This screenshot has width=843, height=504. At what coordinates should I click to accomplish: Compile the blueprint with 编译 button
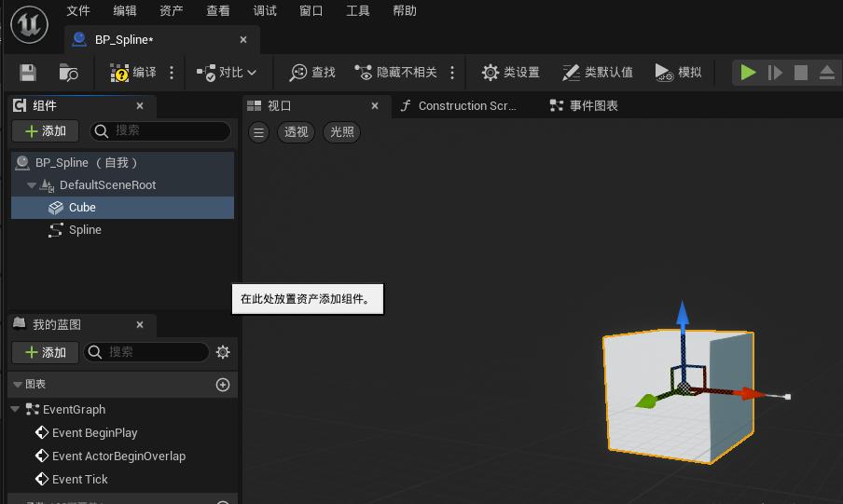point(133,73)
